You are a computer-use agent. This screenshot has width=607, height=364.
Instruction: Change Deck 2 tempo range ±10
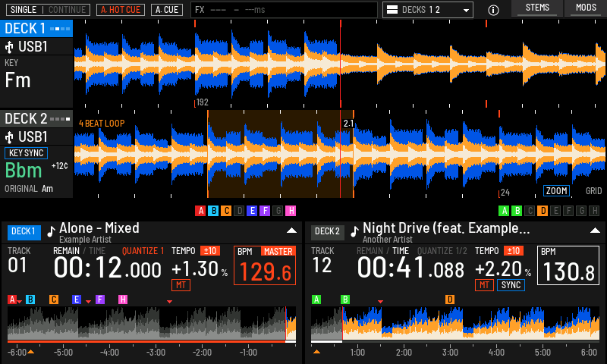514,251
